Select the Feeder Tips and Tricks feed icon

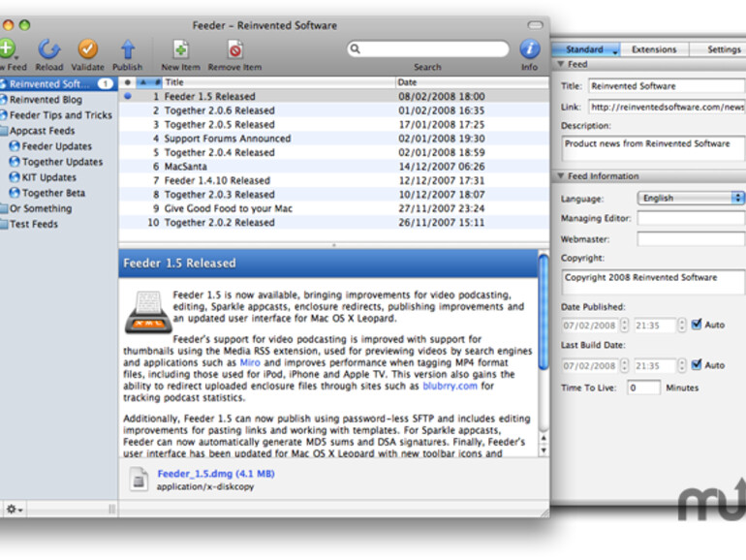click(x=4, y=115)
